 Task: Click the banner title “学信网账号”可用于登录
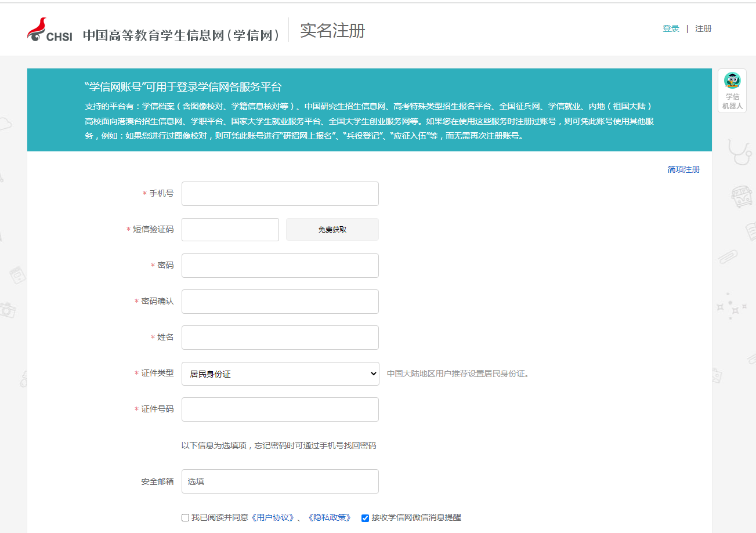(x=183, y=88)
